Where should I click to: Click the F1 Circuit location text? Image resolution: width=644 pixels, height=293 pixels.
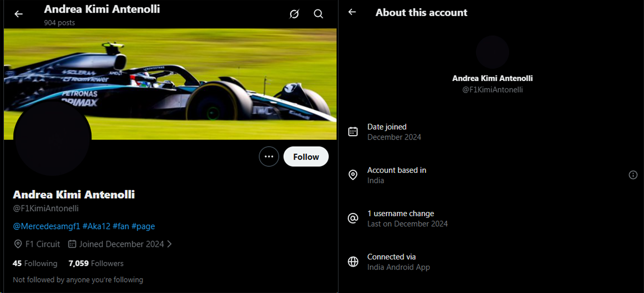(x=43, y=244)
